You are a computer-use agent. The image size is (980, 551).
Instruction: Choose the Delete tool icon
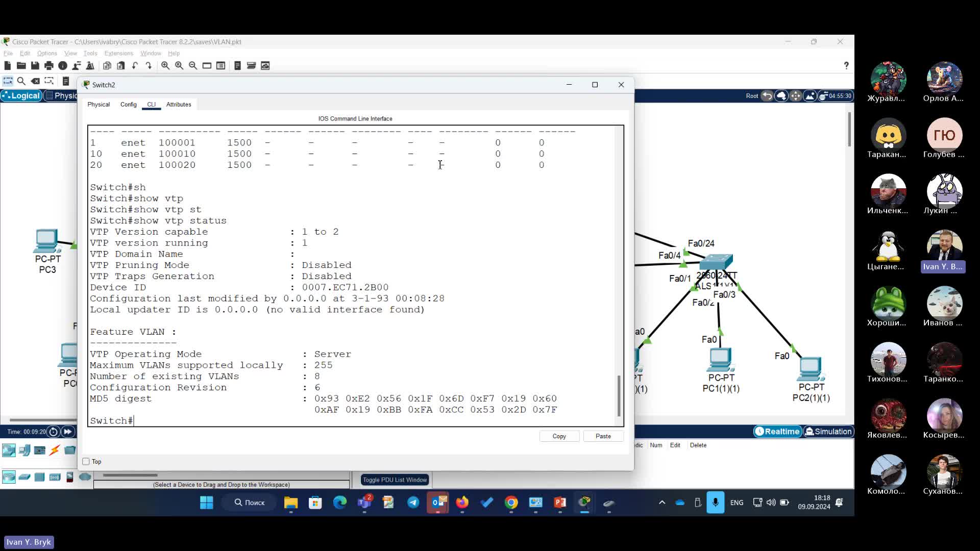[x=35, y=81]
